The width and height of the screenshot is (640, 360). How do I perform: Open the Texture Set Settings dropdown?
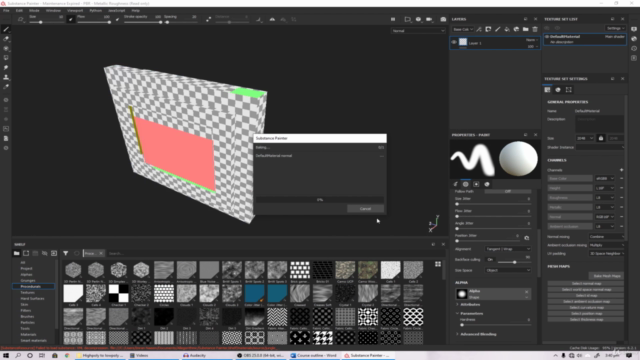coord(615,28)
